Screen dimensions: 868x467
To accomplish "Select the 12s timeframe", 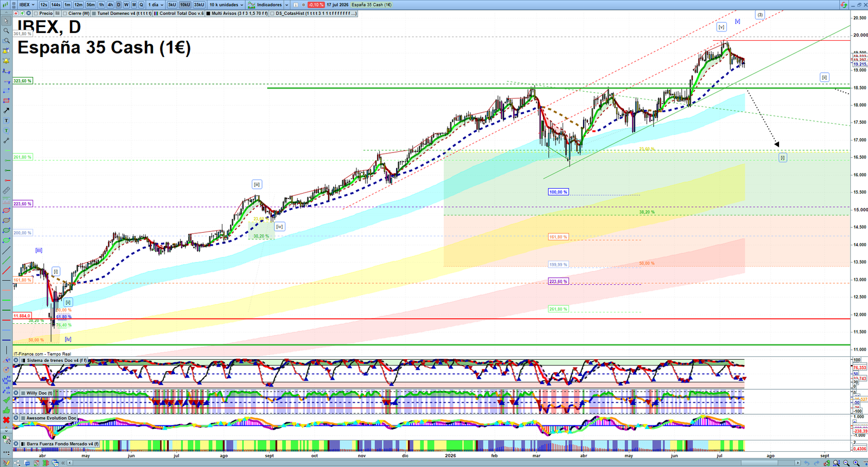I will click(43, 5).
